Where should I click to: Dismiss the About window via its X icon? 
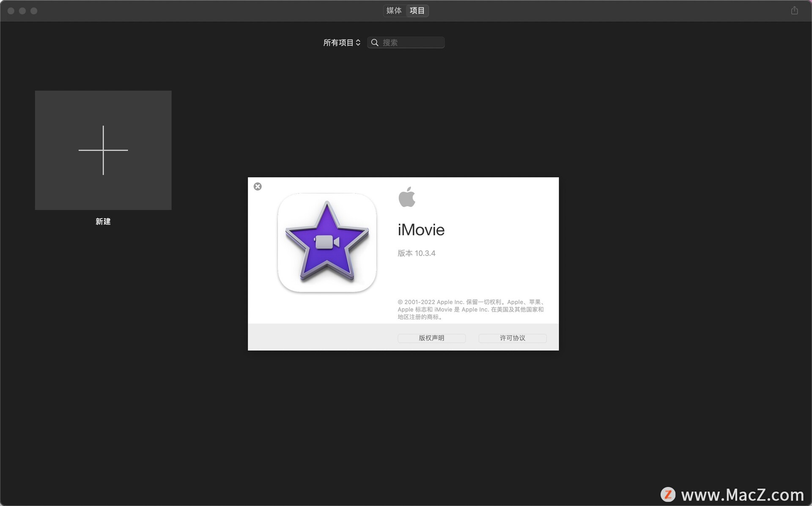tap(258, 186)
